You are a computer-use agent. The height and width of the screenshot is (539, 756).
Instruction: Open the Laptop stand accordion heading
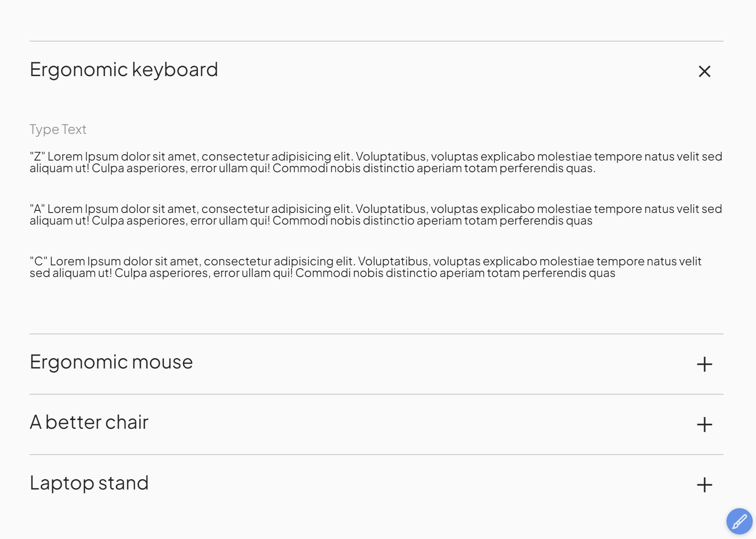89,483
